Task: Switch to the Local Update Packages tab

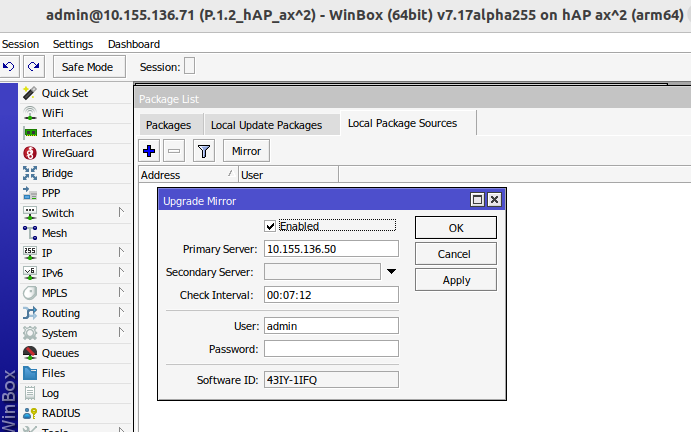Action: pyautogui.click(x=265, y=125)
